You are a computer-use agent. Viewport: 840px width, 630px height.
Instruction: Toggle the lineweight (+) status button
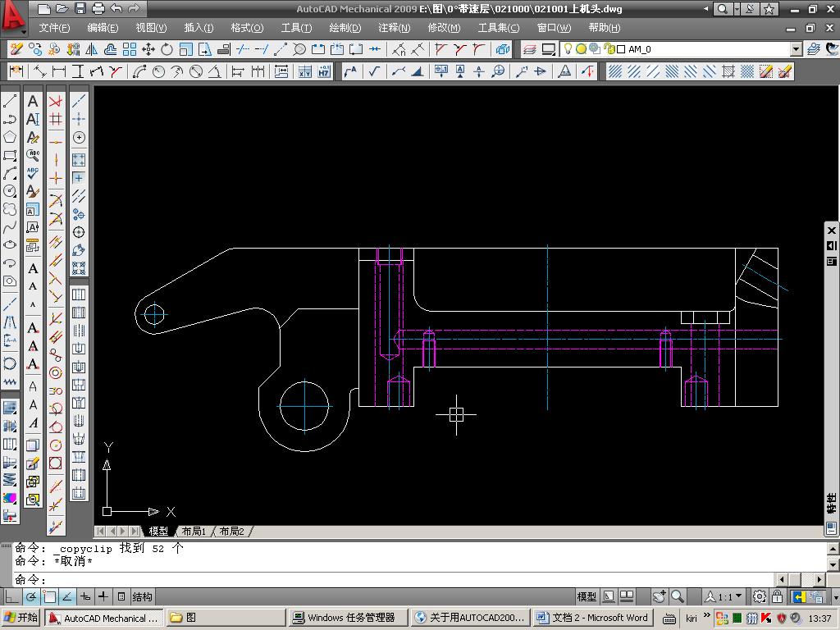(103, 596)
